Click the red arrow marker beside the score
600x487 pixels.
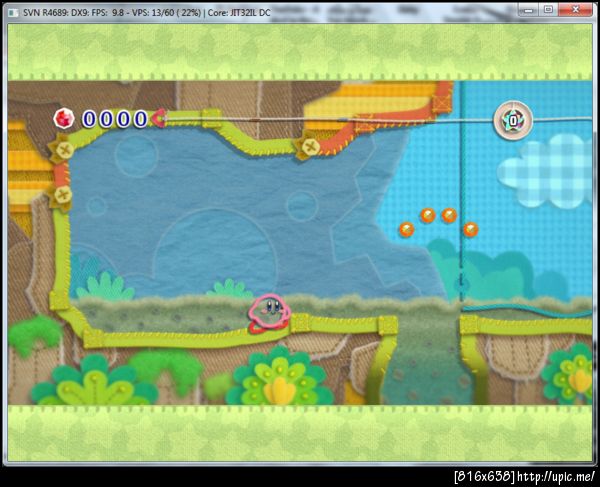[x=159, y=117]
